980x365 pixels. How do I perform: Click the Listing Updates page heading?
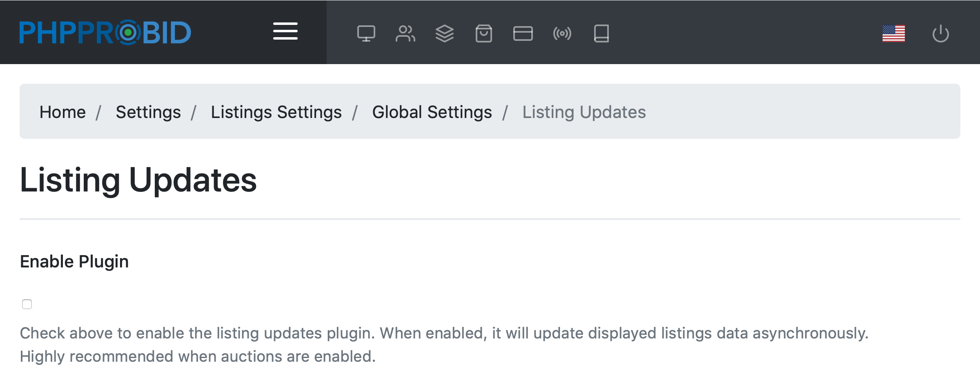click(x=138, y=180)
